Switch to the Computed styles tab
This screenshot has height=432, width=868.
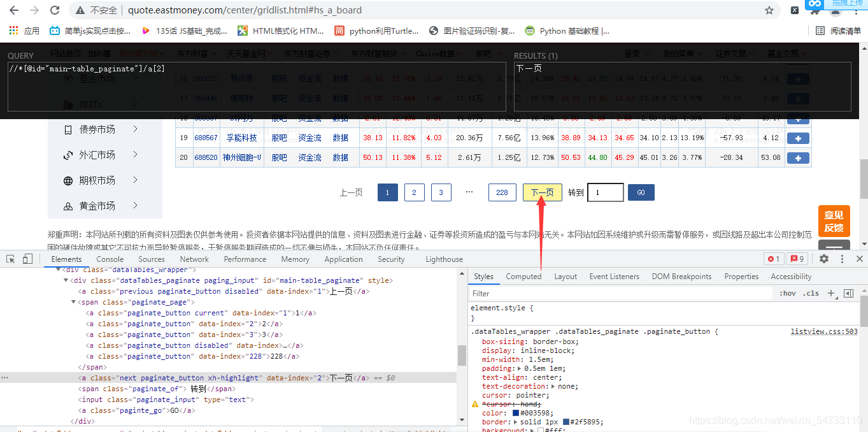click(x=523, y=277)
